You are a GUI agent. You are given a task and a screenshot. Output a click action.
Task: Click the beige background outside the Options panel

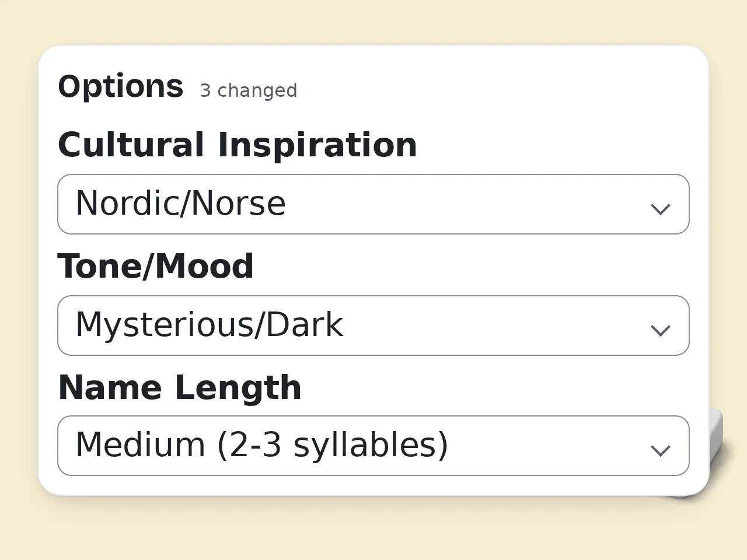(373, 531)
